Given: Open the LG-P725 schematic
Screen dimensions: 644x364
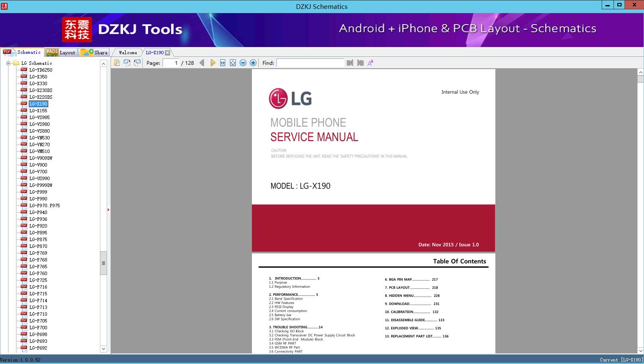Looking at the screenshot, I should (x=38, y=280).
